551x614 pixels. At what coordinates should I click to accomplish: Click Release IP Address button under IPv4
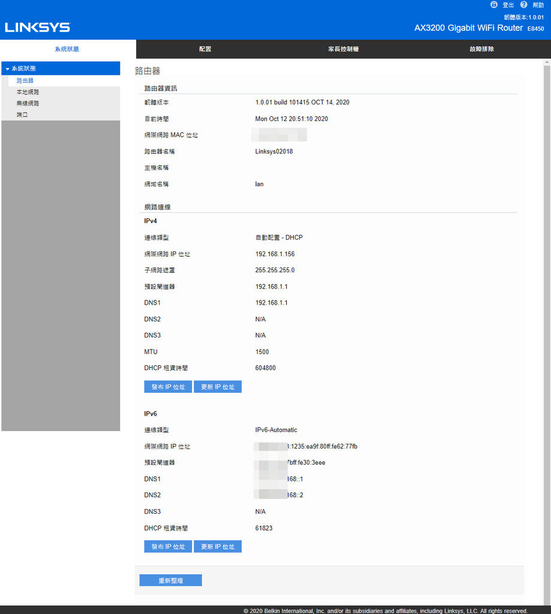pyautogui.click(x=168, y=387)
